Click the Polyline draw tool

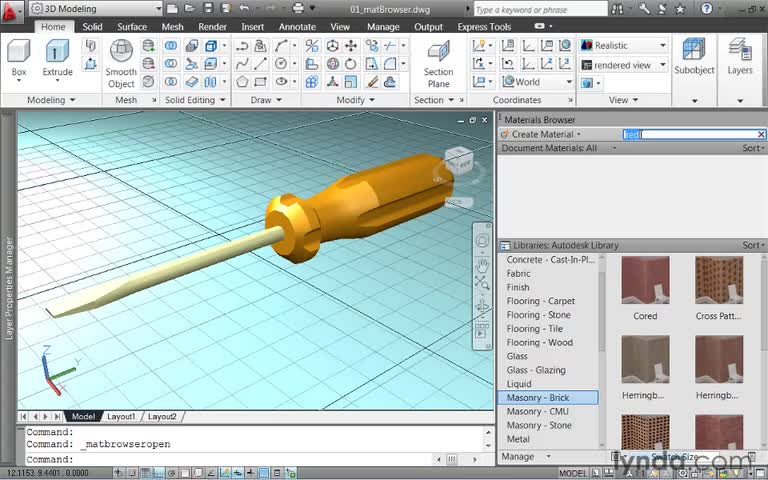242,46
